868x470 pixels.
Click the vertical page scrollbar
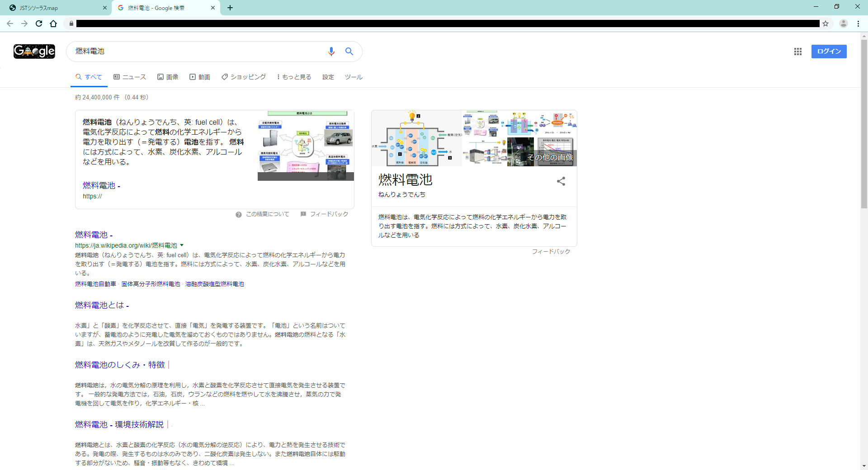pyautogui.click(x=864, y=124)
